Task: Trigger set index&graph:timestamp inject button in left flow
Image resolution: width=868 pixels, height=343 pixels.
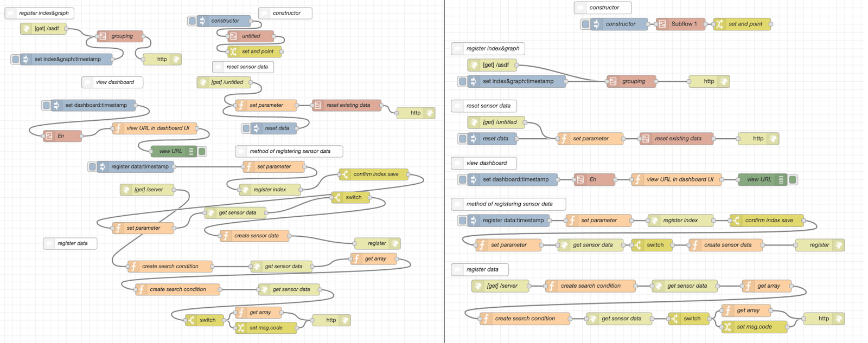Action: coord(15,59)
